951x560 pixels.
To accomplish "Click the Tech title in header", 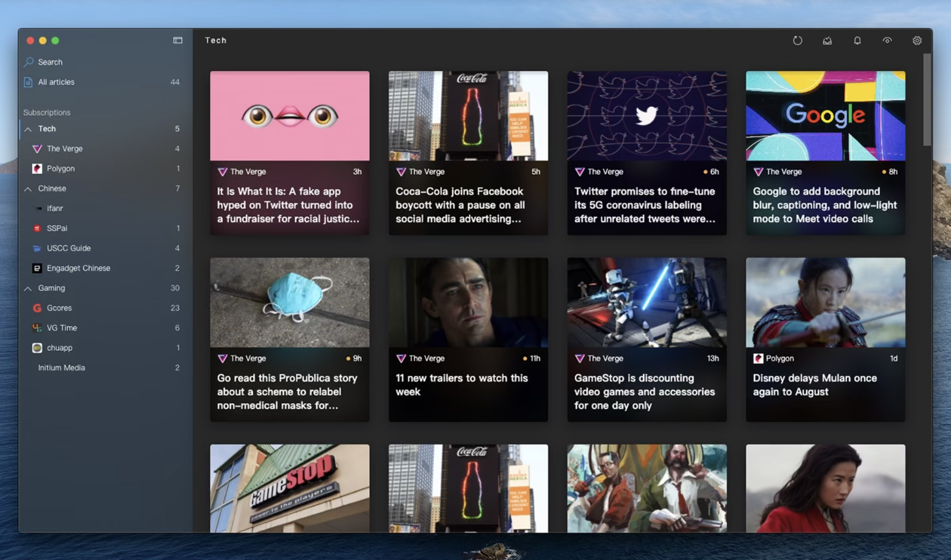I will (215, 40).
